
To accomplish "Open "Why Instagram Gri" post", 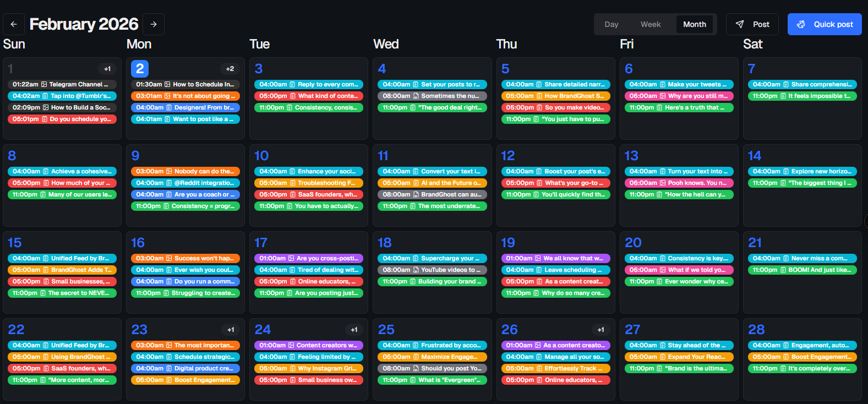I will click(x=309, y=368).
